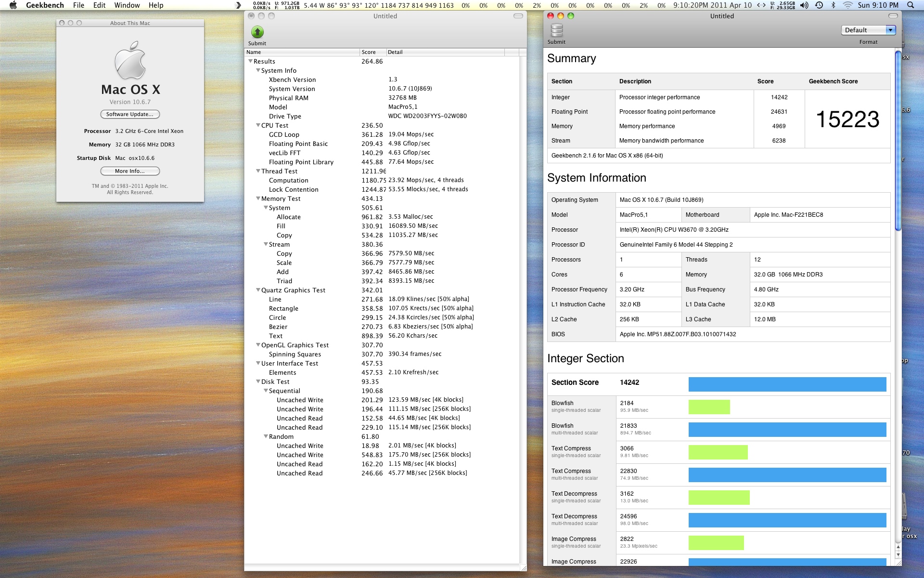Open the Window menu
924x578 pixels.
point(127,5)
